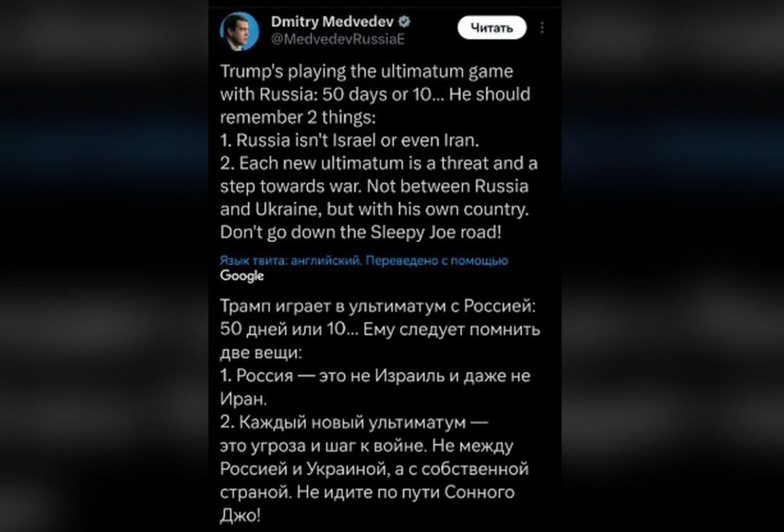Click the line 2. Каждый новый ультиматум
This screenshot has width=784, height=532.
[x=354, y=423]
